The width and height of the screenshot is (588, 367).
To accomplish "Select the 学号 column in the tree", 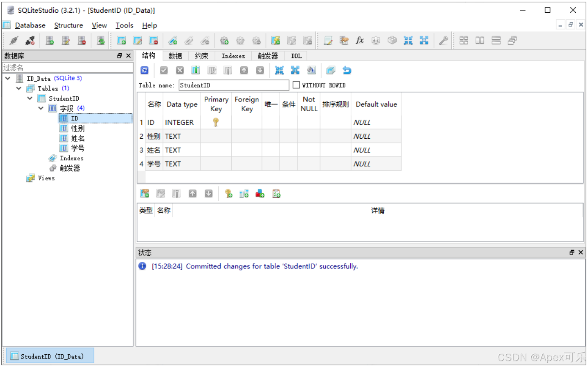I will click(77, 148).
